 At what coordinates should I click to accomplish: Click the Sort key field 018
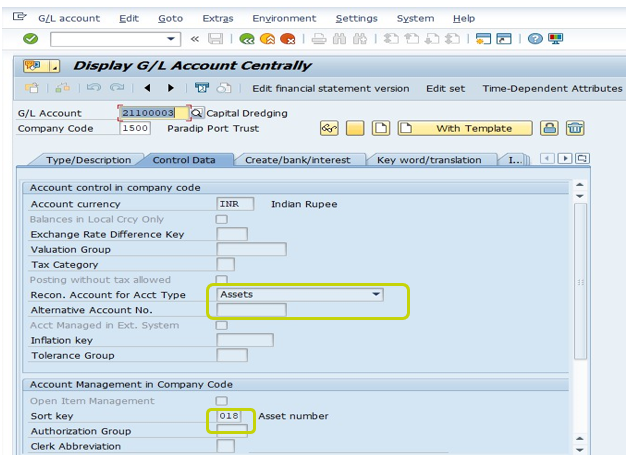229,416
